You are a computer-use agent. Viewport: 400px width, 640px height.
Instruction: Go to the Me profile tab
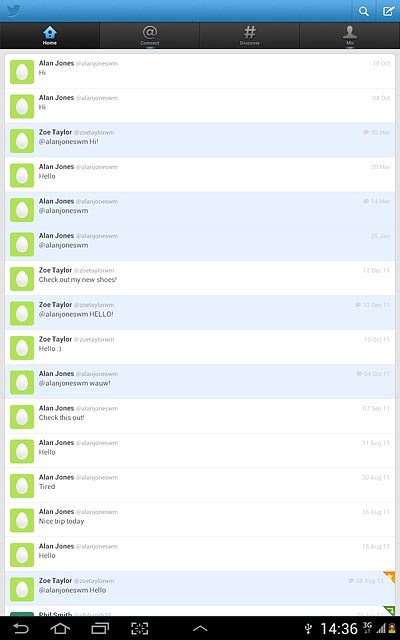pos(350,36)
